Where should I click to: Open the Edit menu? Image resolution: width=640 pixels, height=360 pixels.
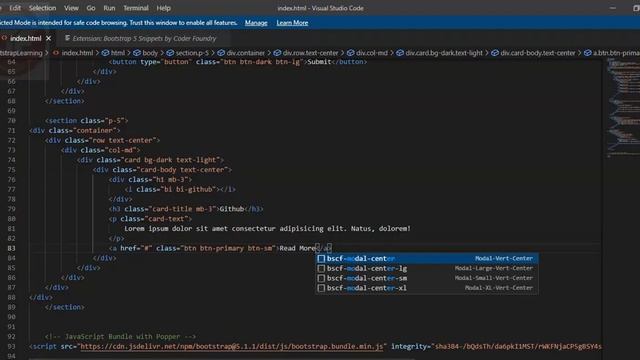click(x=15, y=8)
